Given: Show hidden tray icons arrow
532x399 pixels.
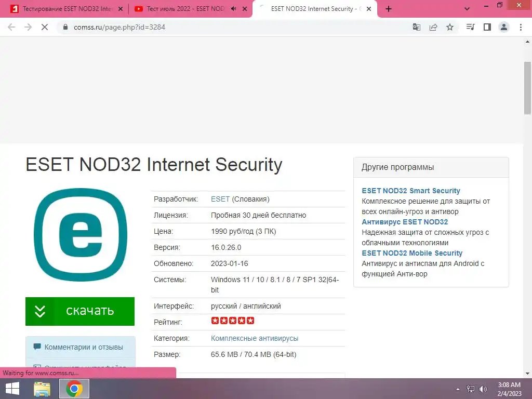Looking at the screenshot, I should point(458,389).
